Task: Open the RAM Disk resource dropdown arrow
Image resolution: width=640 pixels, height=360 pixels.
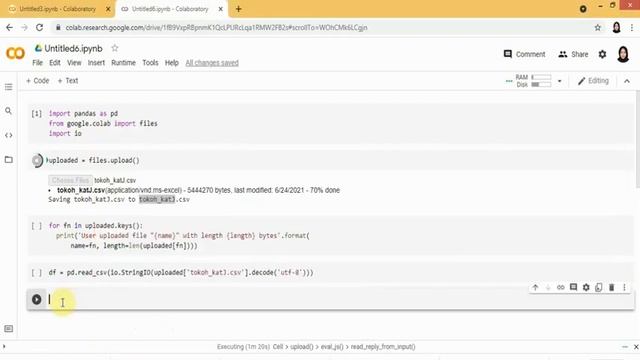Action: tap(560, 81)
